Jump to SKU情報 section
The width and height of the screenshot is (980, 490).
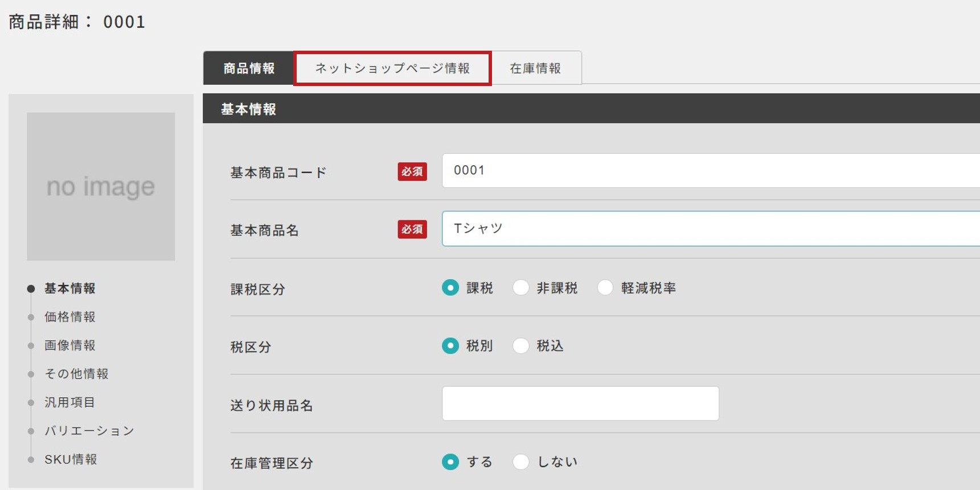click(71, 459)
